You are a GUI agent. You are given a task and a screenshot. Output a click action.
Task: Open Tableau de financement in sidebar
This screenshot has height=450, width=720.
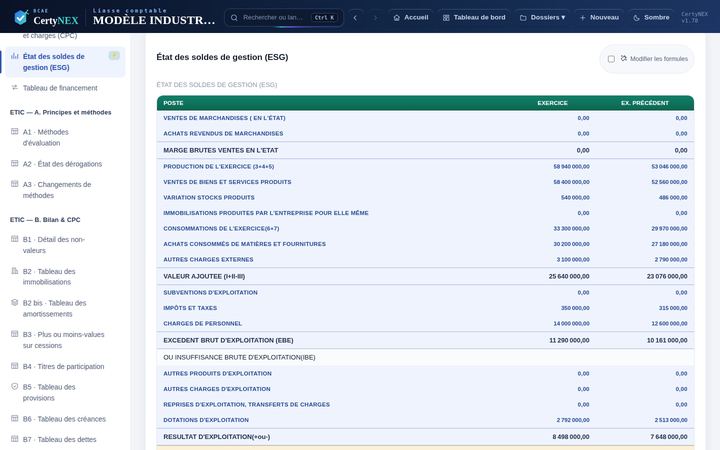tap(63, 88)
